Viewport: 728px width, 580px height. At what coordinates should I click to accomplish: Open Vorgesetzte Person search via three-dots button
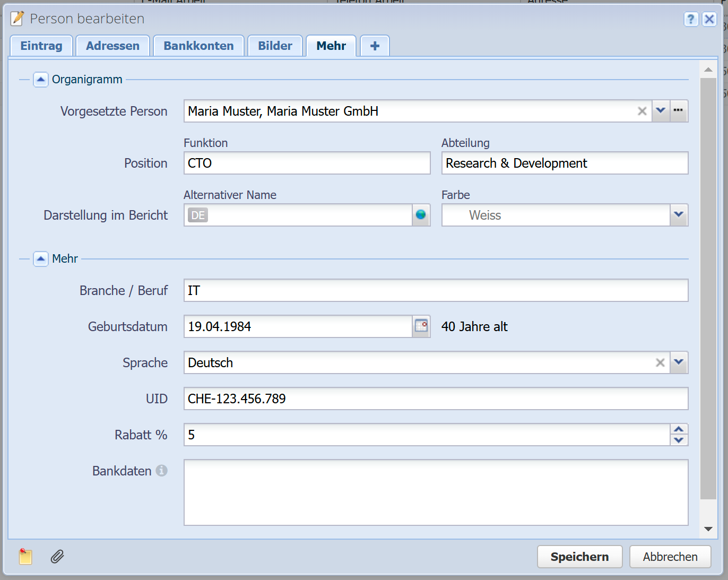tap(679, 111)
